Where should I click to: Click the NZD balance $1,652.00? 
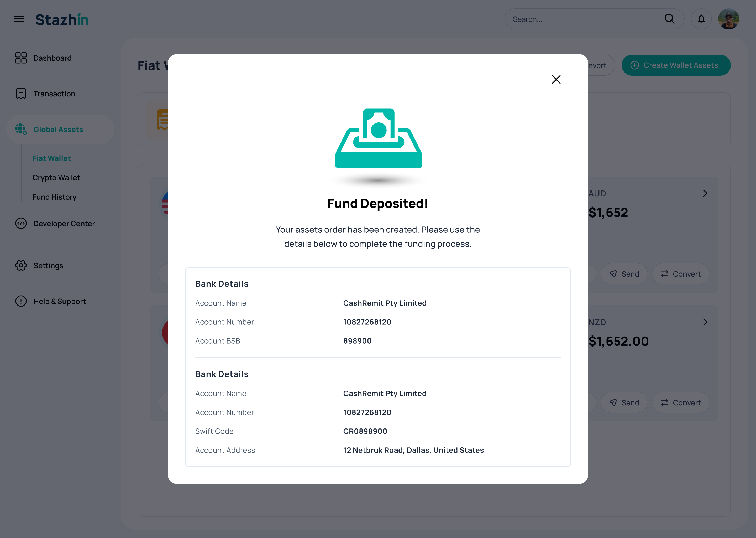[x=618, y=342]
